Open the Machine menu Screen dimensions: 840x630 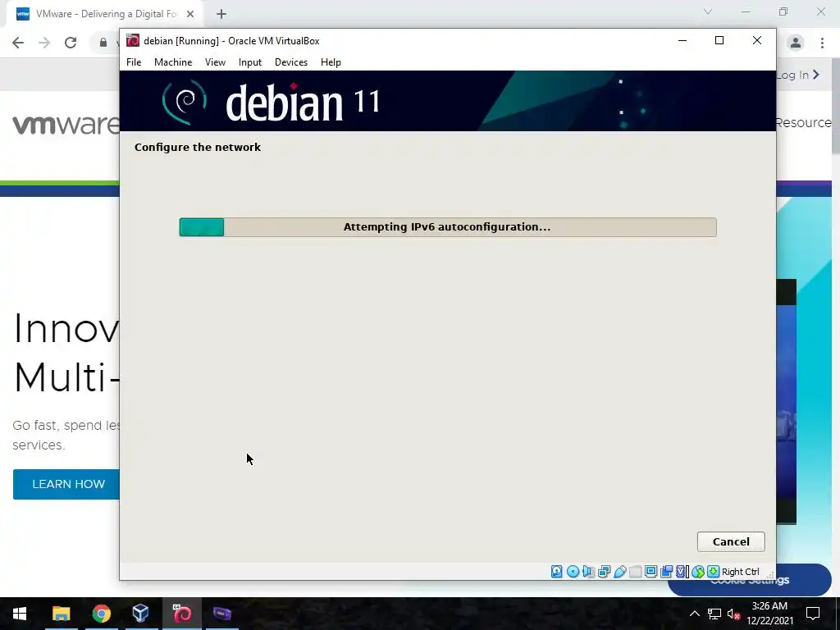coord(173,62)
